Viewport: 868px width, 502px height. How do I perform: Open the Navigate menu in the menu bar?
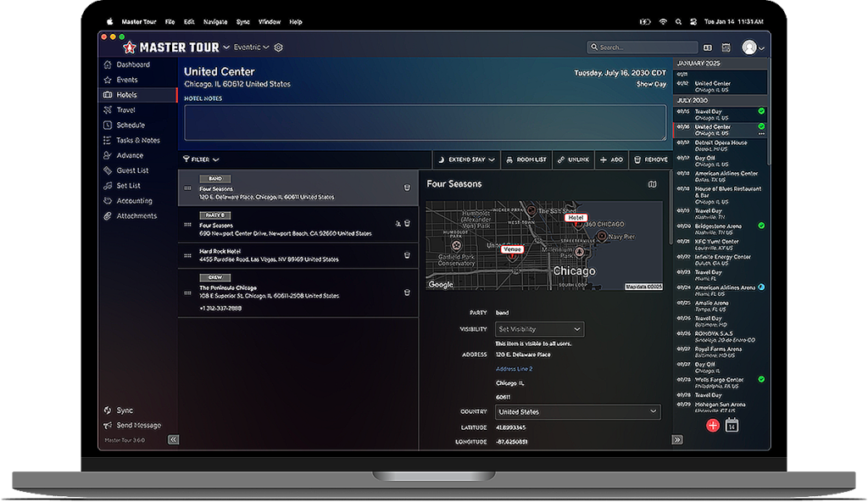pyautogui.click(x=214, y=21)
